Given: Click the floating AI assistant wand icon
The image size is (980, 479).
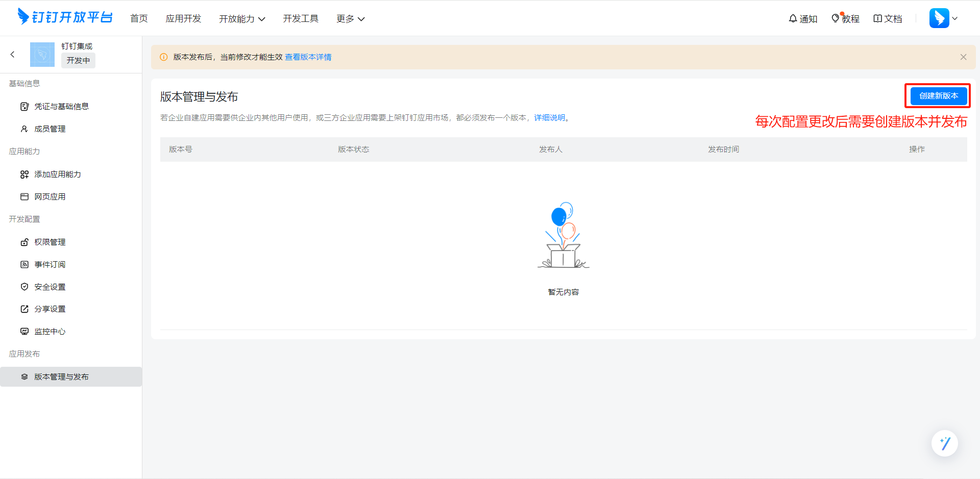Looking at the screenshot, I should [944, 443].
